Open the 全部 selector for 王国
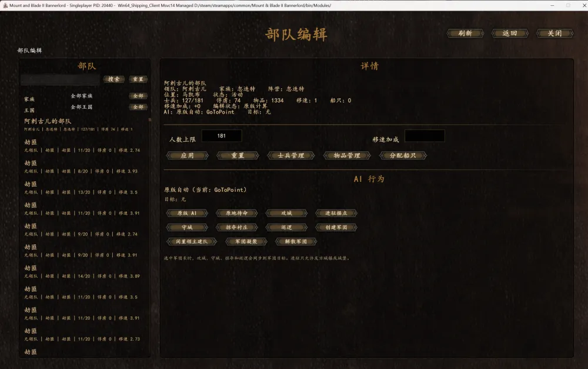Image resolution: width=588 pixels, height=369 pixels. coord(138,107)
